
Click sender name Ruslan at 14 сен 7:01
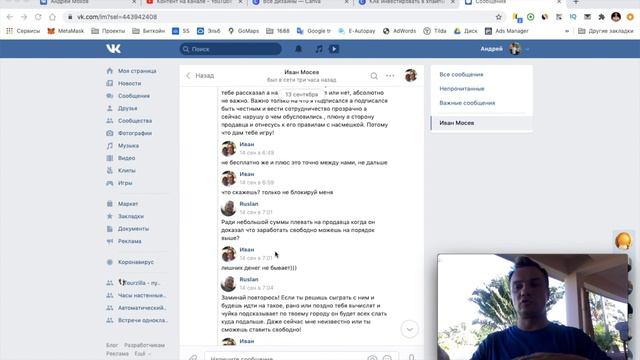click(x=249, y=204)
